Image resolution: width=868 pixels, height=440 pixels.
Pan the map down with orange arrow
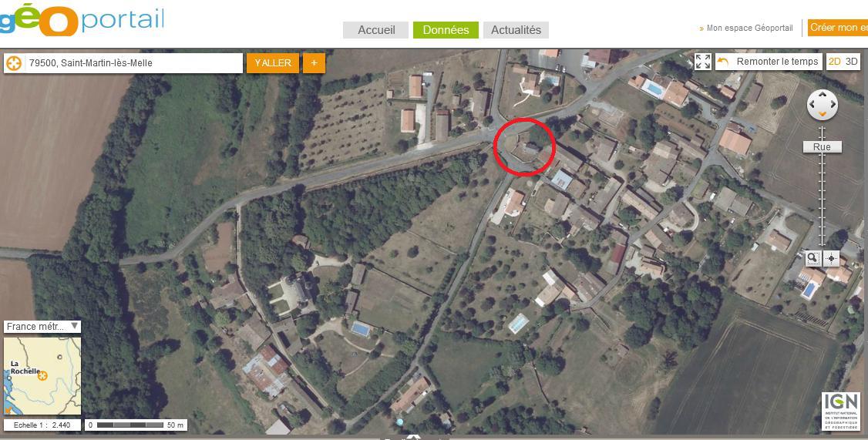point(822,114)
